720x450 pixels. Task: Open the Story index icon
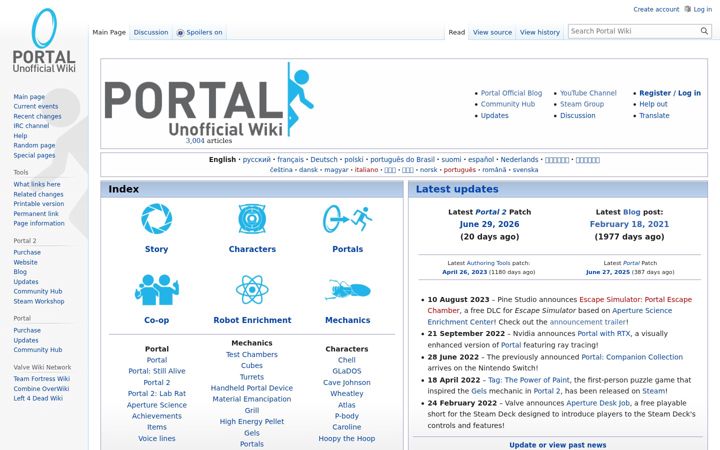click(x=157, y=219)
